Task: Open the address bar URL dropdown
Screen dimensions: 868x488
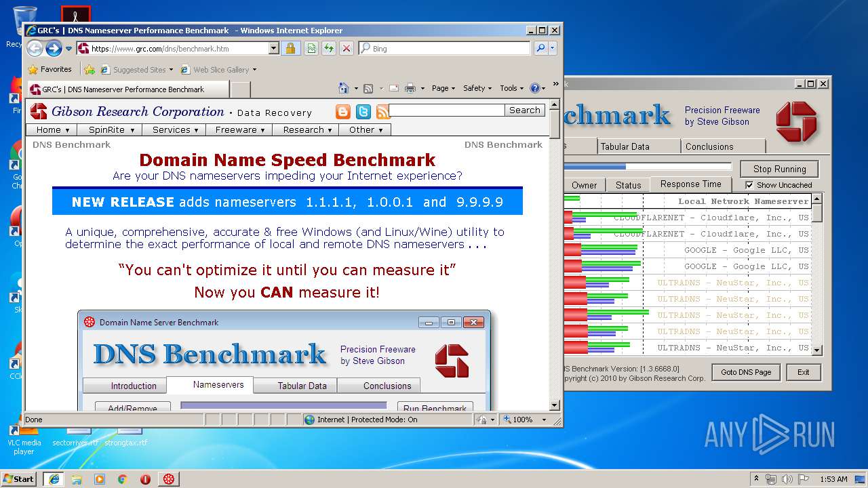Action: point(274,48)
